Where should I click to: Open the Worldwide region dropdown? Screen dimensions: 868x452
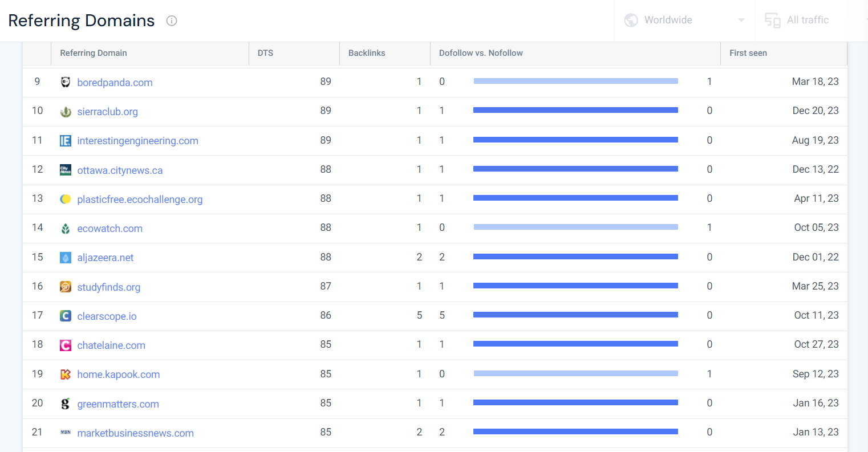(684, 21)
